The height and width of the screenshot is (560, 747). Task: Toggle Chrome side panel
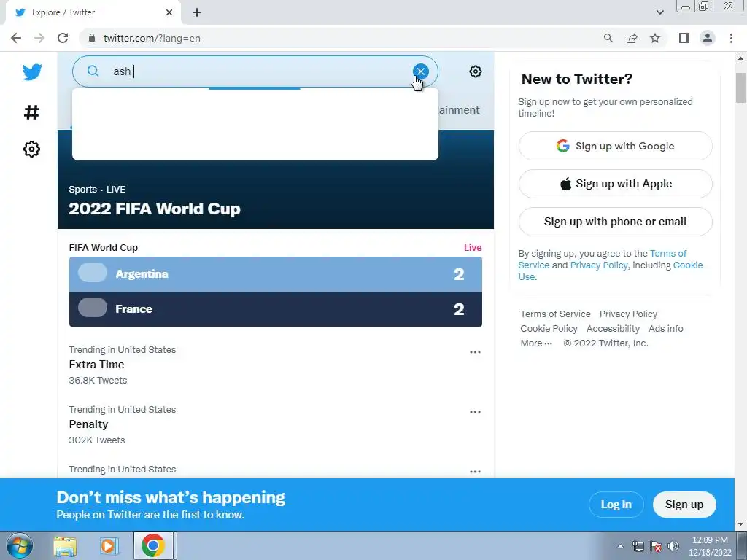pyautogui.click(x=684, y=38)
